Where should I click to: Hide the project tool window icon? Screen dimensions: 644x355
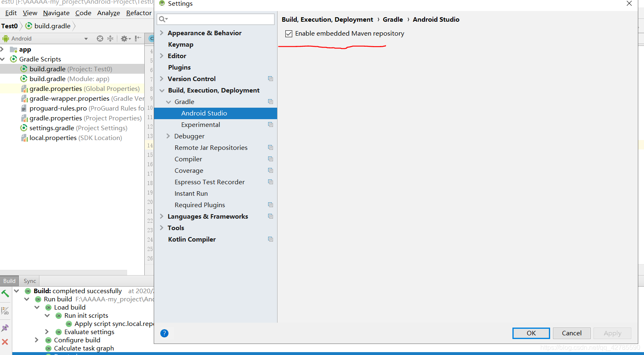coord(138,38)
